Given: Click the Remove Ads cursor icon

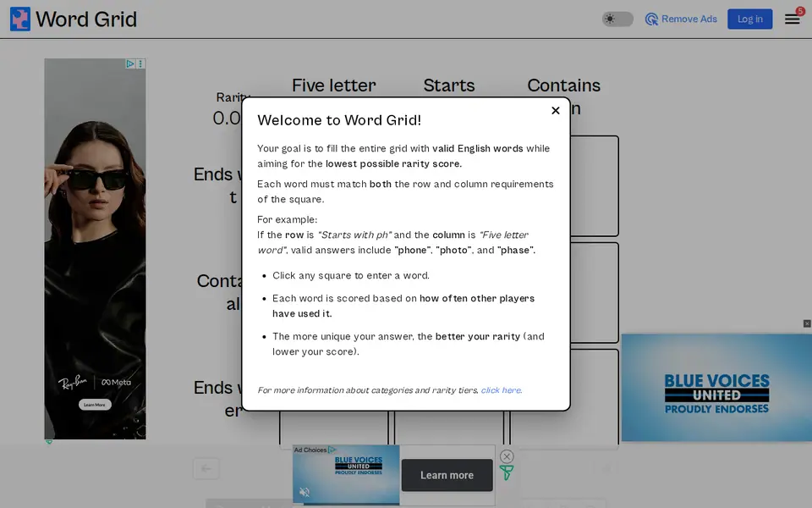Looking at the screenshot, I should (651, 19).
